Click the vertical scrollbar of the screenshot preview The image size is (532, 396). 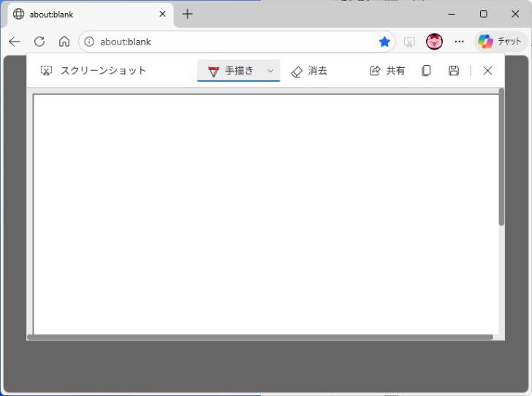[501, 157]
